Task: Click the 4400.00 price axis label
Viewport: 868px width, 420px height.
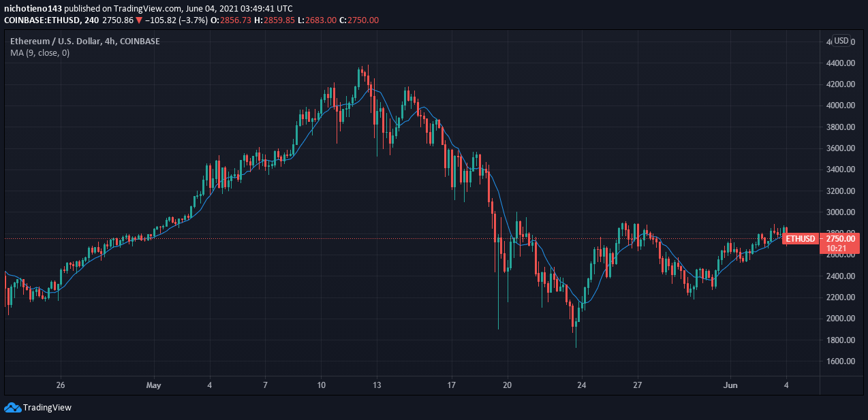Action: [841, 63]
